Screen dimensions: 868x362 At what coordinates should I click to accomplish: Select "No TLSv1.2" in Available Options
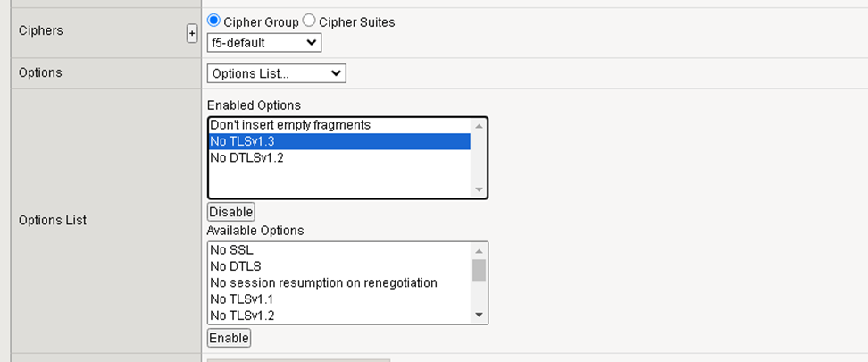242,315
